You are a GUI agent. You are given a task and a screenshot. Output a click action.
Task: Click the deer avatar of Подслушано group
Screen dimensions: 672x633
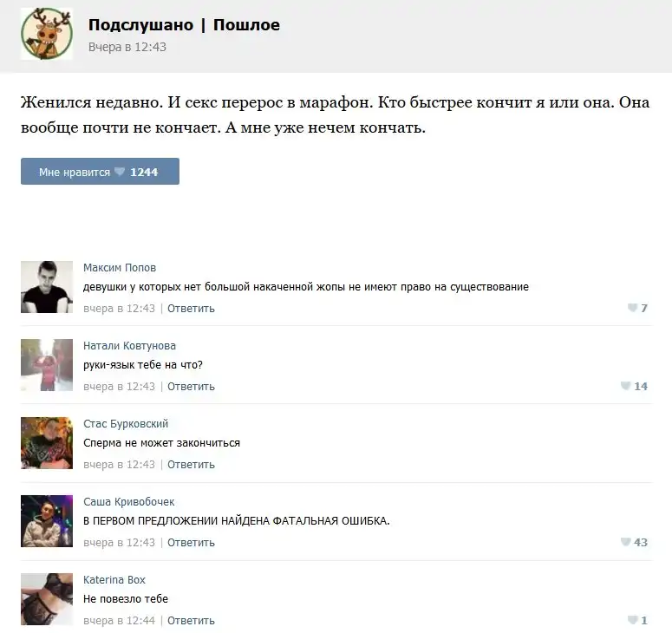(x=47, y=34)
